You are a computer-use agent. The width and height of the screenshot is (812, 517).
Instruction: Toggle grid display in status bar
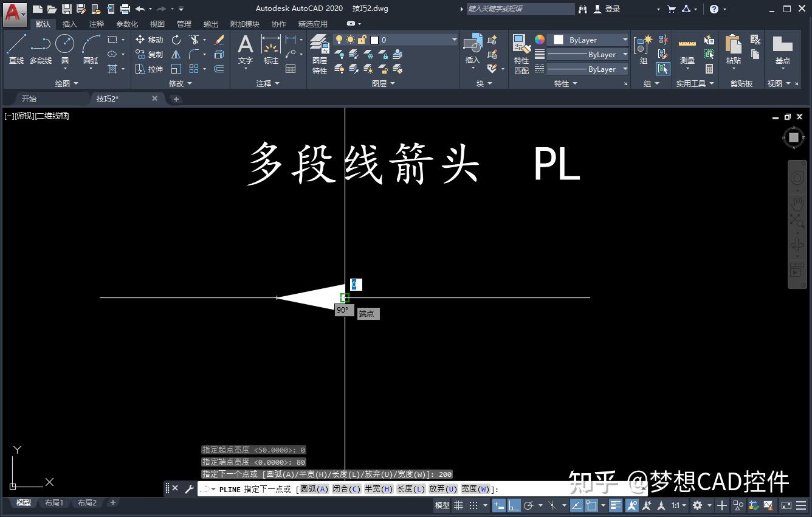point(459,505)
